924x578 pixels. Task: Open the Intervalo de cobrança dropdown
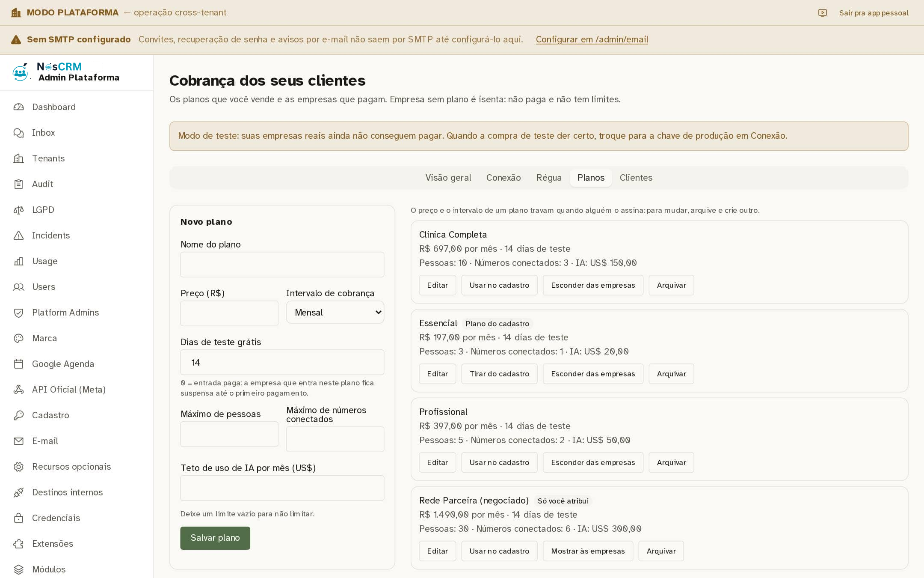point(335,312)
